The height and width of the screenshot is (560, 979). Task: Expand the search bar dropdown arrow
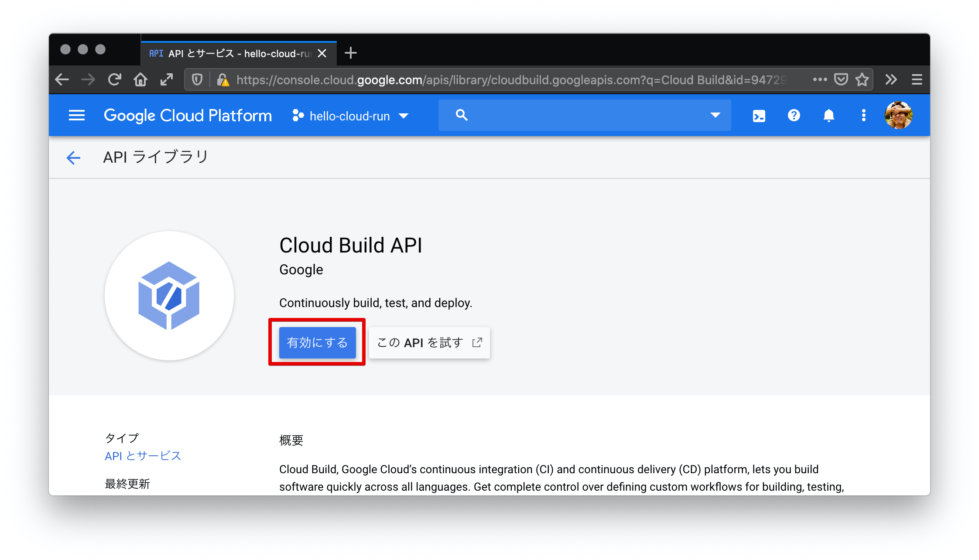click(x=715, y=115)
